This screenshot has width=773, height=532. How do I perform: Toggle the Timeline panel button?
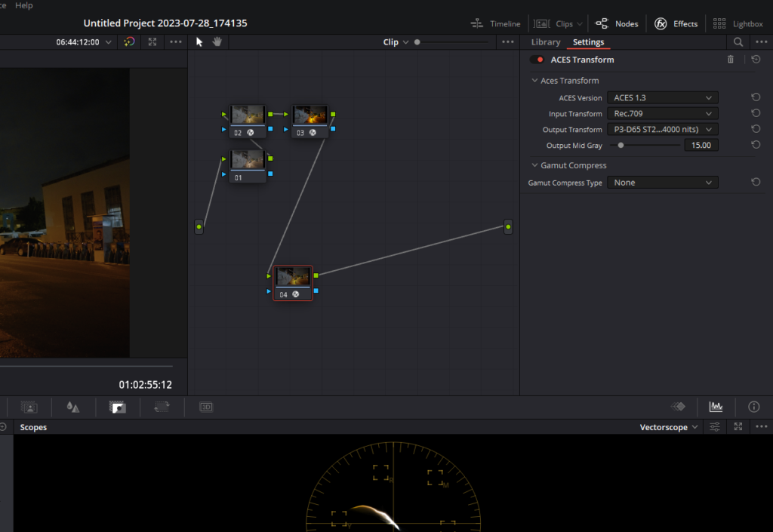coord(495,23)
